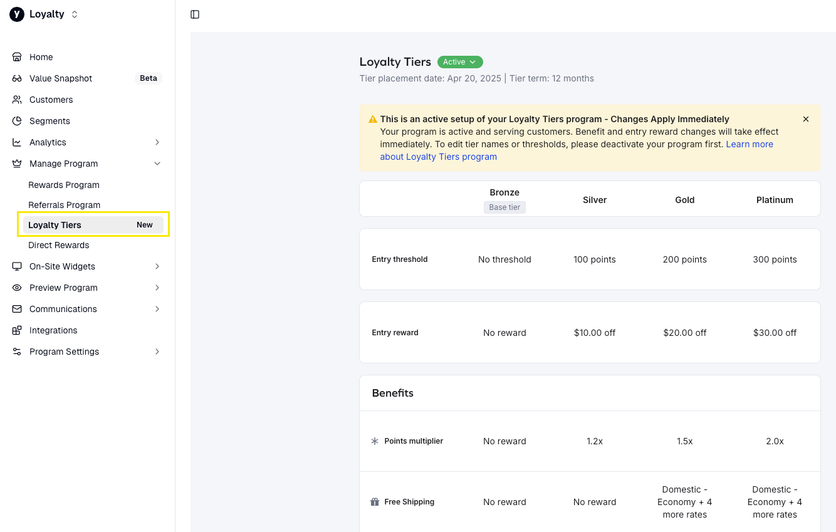Click the Entry threshold row label
Image resolution: width=836 pixels, height=532 pixels.
399,260
